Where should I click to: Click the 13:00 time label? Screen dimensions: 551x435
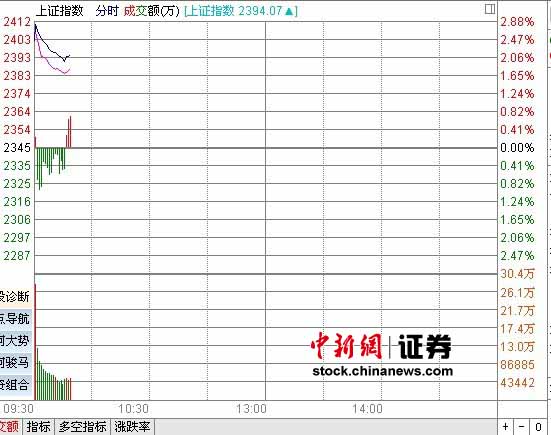tap(251, 409)
